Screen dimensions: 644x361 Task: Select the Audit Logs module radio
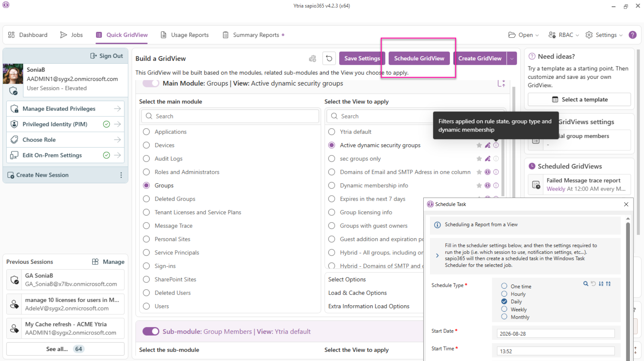click(x=146, y=159)
